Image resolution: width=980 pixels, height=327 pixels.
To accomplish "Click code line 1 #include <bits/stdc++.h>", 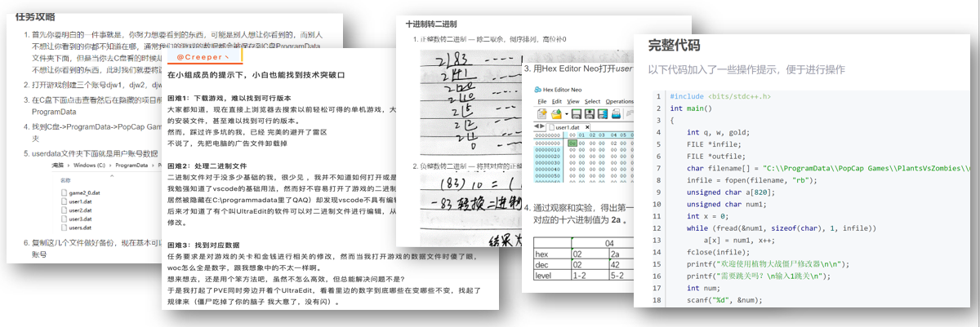I will 719,96.
